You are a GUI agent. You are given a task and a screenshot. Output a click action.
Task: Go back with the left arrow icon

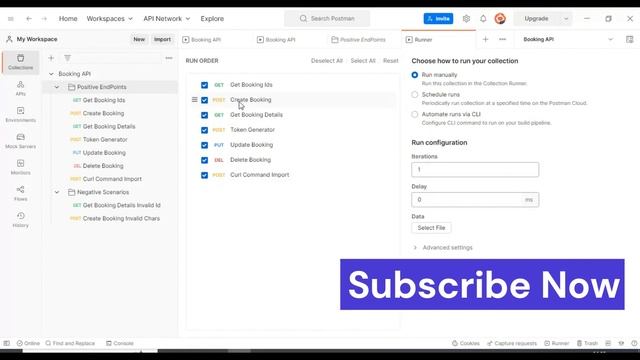point(29,19)
